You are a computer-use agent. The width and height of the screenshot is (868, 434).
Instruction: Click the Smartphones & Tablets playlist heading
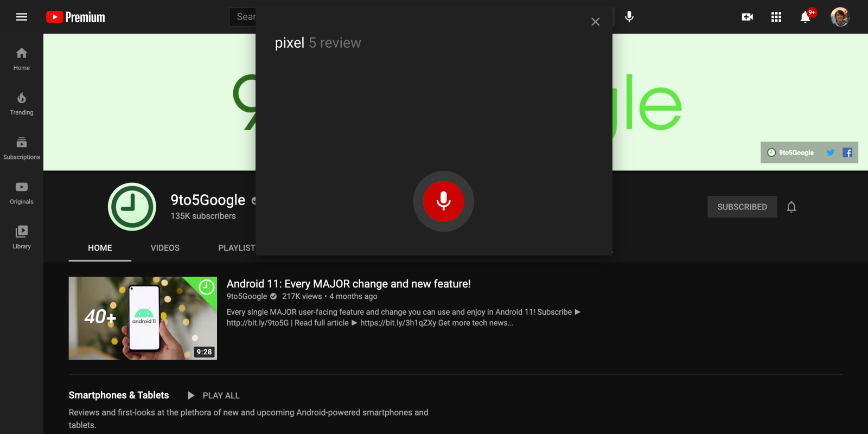pyautogui.click(x=119, y=395)
